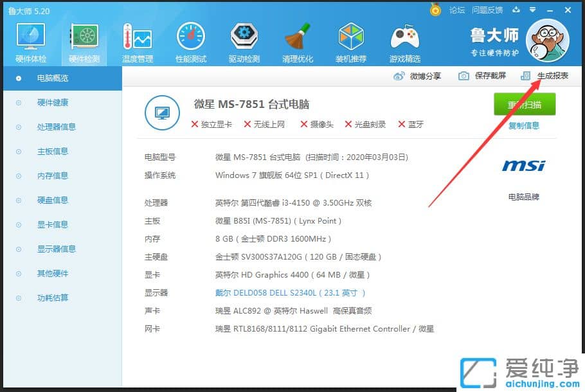Screen dimensions: 585x392
Task: Click the 鲁大师 mascot avatar
Action: [x=547, y=40]
